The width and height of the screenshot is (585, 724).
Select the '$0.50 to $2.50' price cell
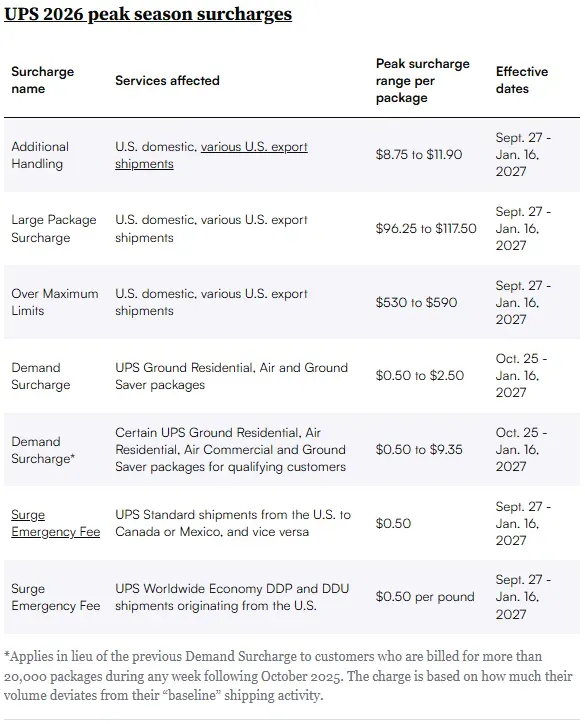click(419, 375)
